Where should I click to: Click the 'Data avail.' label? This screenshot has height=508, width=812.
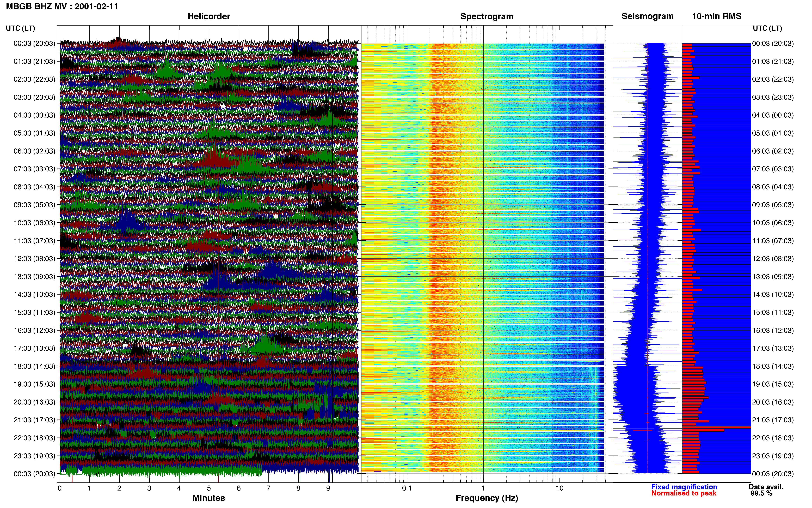pyautogui.click(x=766, y=487)
